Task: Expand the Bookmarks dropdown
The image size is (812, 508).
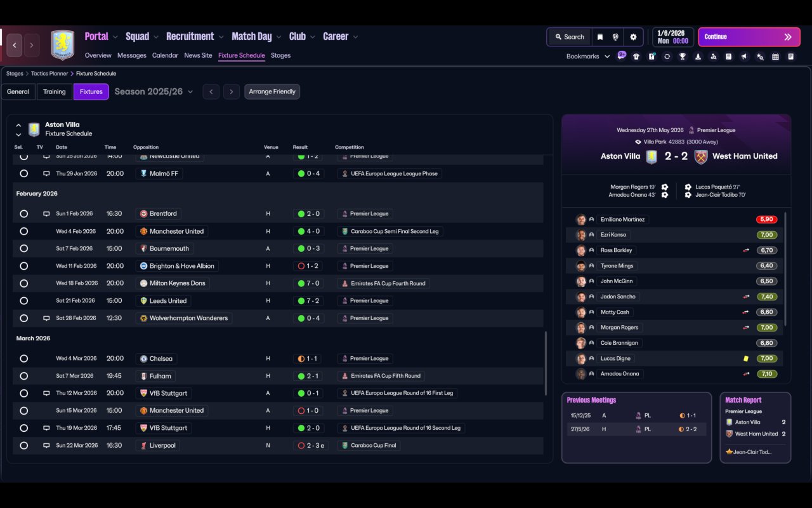Action: coord(588,57)
